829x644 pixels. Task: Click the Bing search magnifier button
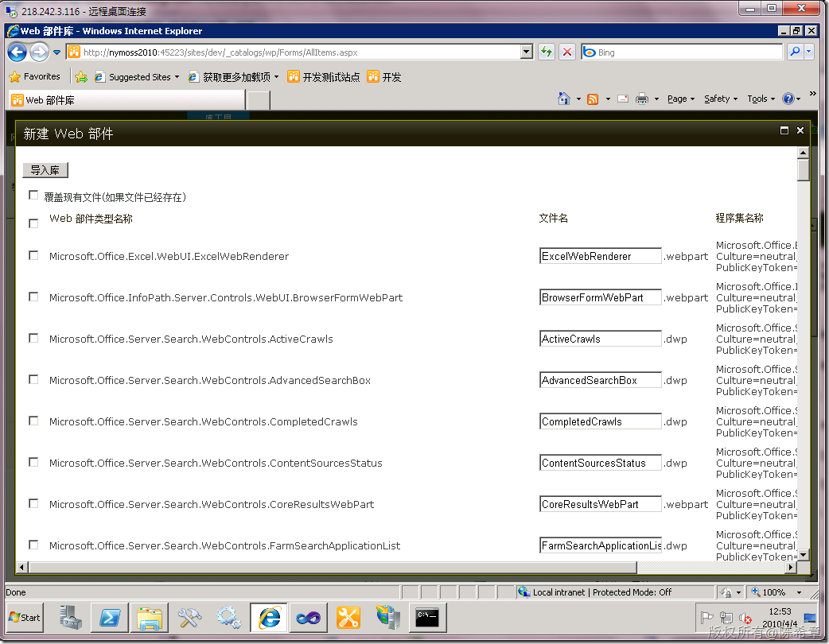pyautogui.click(x=795, y=52)
